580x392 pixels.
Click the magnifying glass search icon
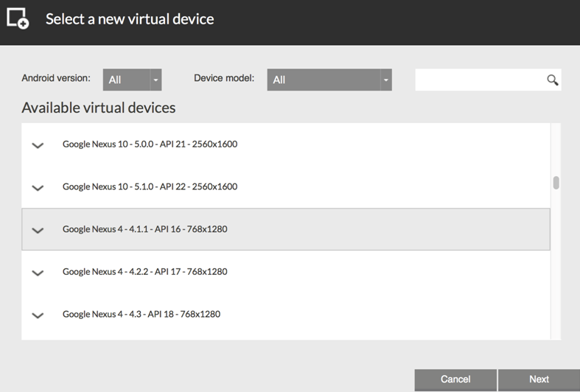pos(552,80)
